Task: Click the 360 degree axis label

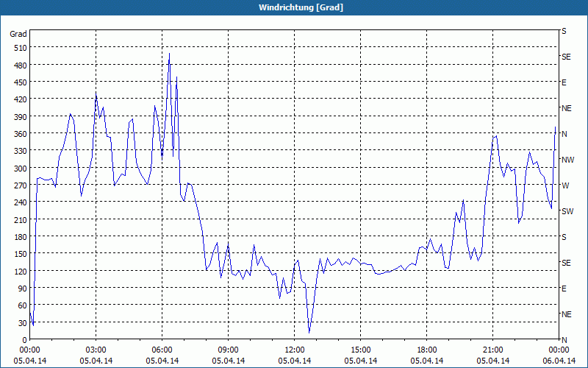Action: click(x=21, y=134)
